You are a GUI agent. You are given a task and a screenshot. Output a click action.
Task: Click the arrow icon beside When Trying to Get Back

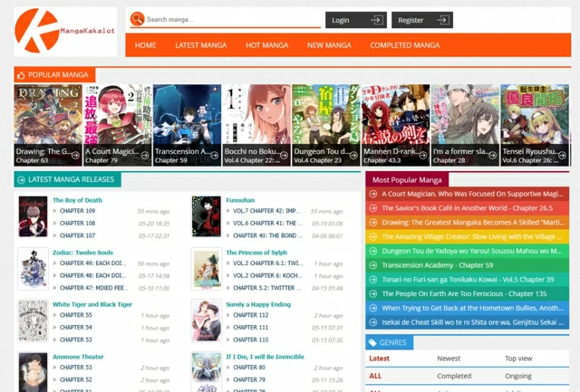[374, 308]
